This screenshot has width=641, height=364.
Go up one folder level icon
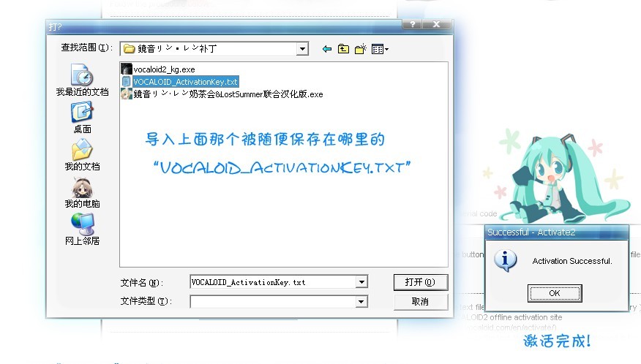coord(343,49)
